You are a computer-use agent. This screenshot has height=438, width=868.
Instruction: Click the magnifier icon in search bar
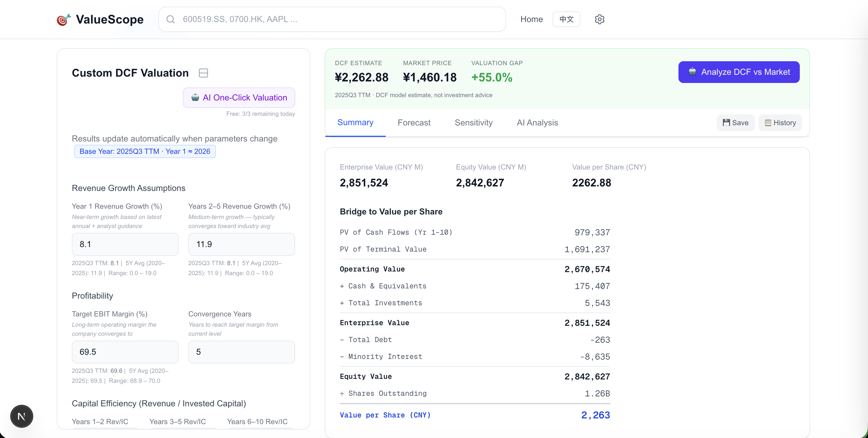pyautogui.click(x=171, y=19)
